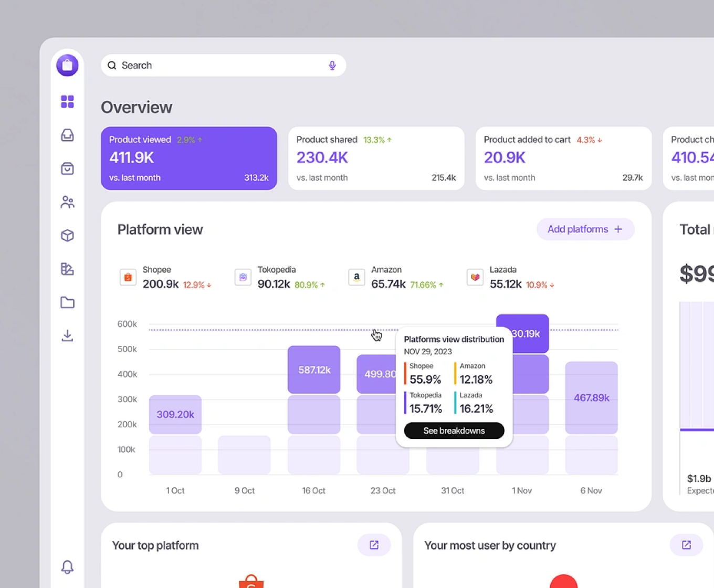Select the shopping bag orders sidebar icon
The image size is (714, 588).
(67, 169)
